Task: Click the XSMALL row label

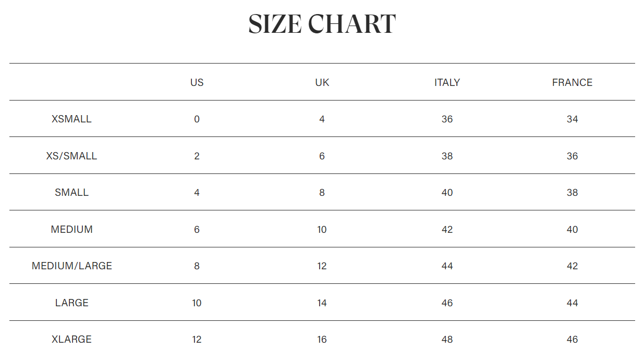Action: 71,119
